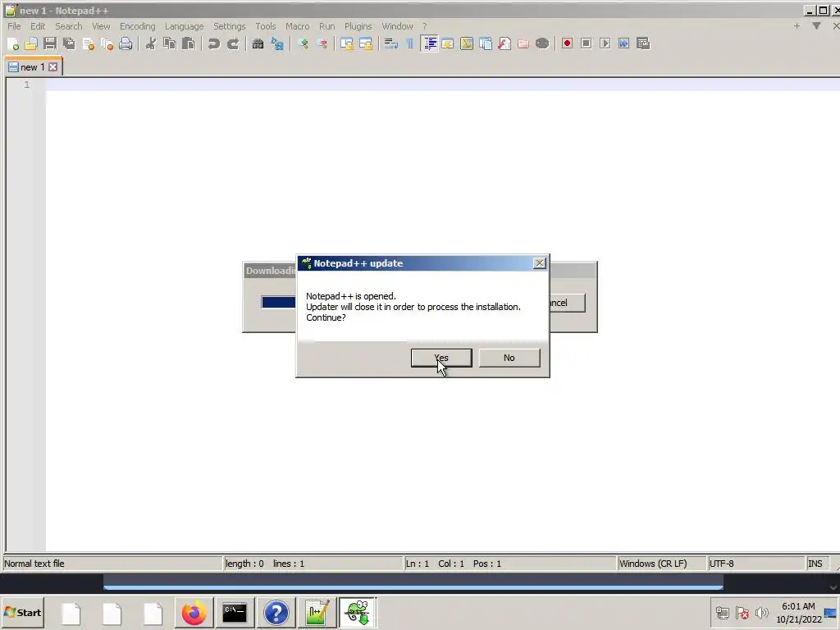Open the View menu
Viewport: 840px width, 630px height.
point(101,26)
